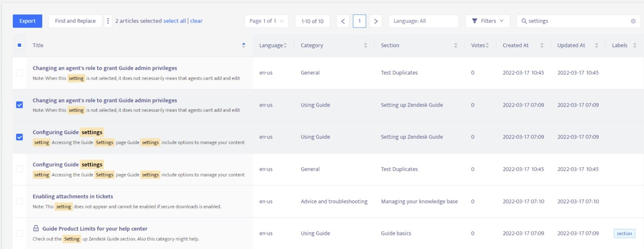Open Guide Product Limits for your help center
Image resolution: width=644 pixels, height=249 pixels.
point(95,228)
